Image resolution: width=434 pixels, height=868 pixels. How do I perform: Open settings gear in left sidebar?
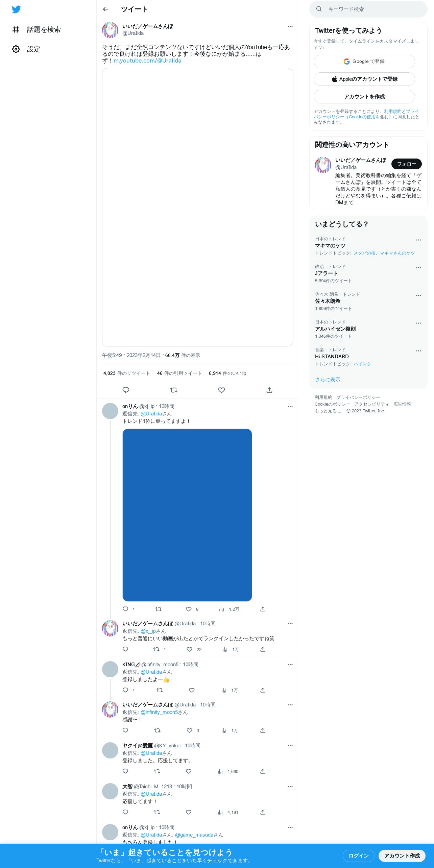pyautogui.click(x=16, y=49)
